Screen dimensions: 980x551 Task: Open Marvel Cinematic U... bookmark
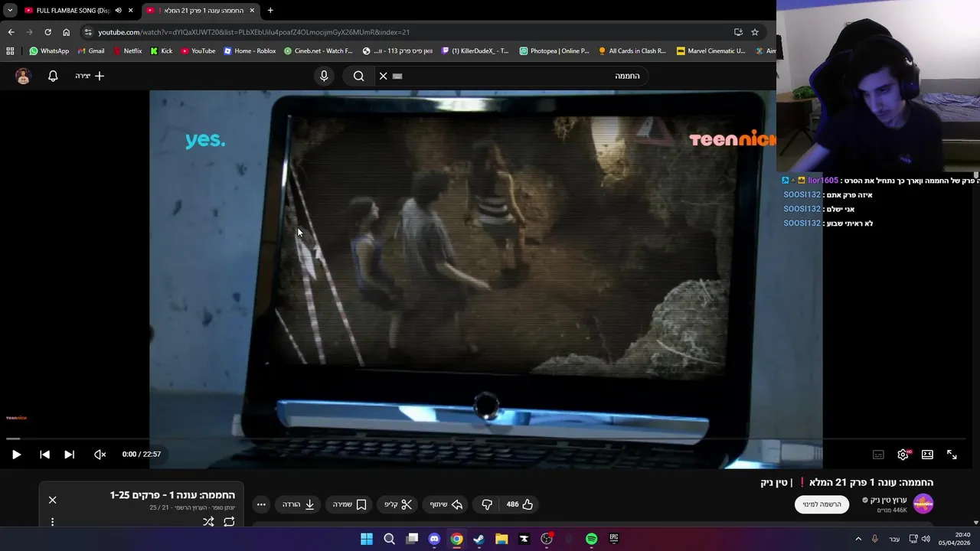(711, 51)
